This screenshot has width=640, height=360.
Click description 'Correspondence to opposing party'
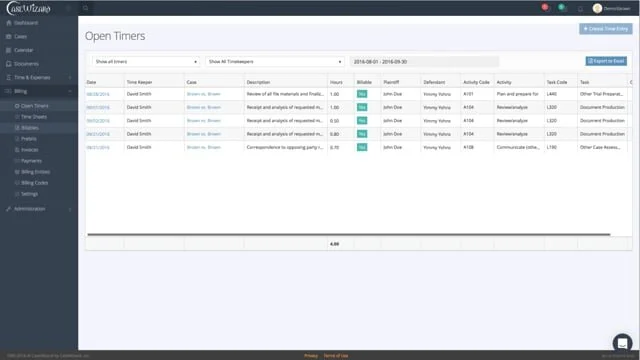[285, 147]
